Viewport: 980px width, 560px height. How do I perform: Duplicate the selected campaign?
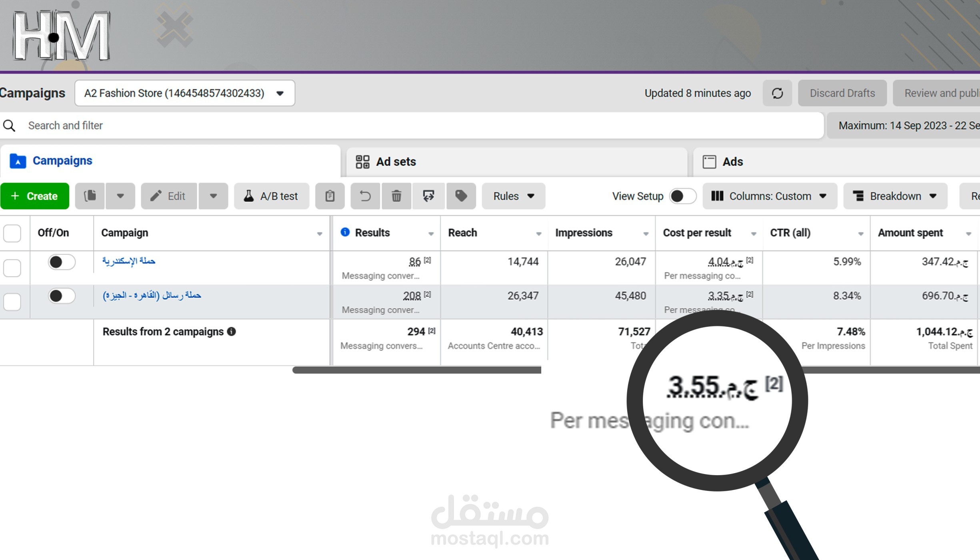tap(90, 196)
